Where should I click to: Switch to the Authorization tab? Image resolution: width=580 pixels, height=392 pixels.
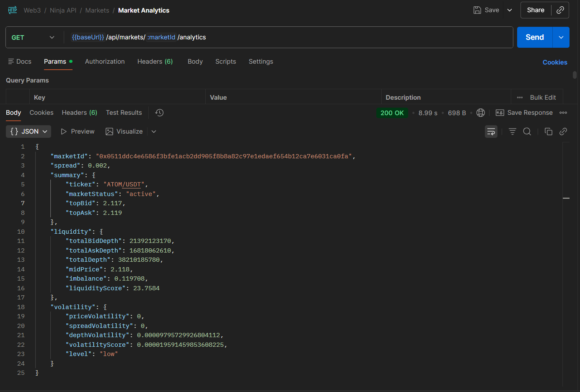[105, 62]
